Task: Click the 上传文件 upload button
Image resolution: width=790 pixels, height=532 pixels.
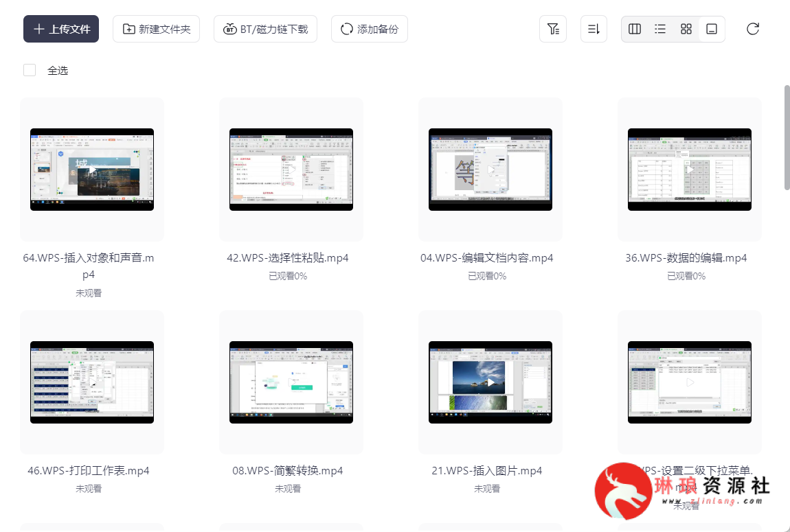Action: point(61,30)
